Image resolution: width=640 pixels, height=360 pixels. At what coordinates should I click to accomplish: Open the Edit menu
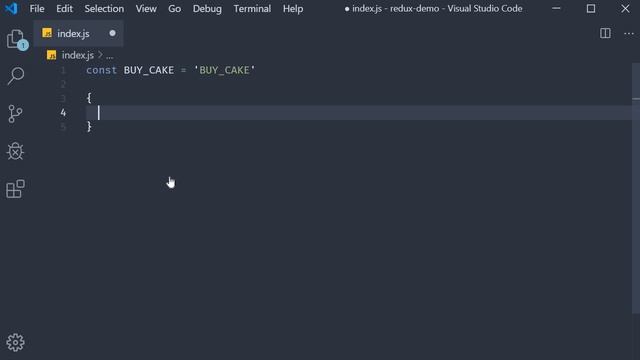[x=64, y=9]
